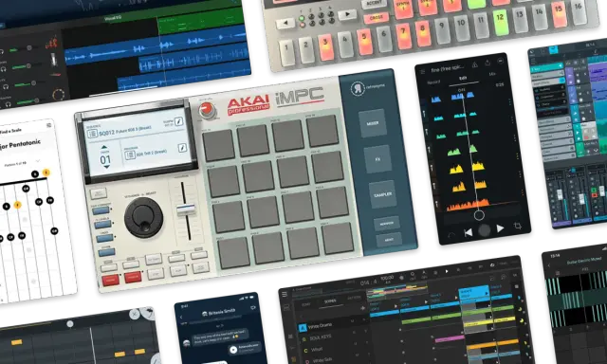Toggle step 5 on the drum machine
Screen dimensions: 607x364
click(364, 42)
